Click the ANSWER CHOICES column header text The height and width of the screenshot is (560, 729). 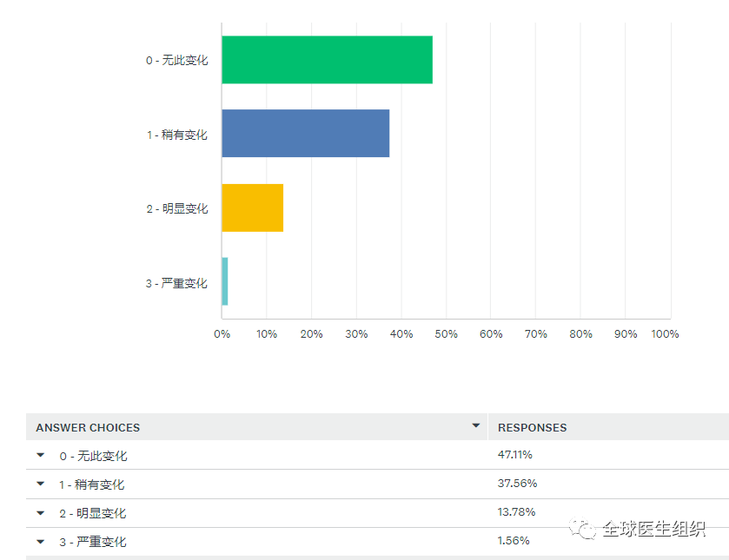tap(88, 427)
